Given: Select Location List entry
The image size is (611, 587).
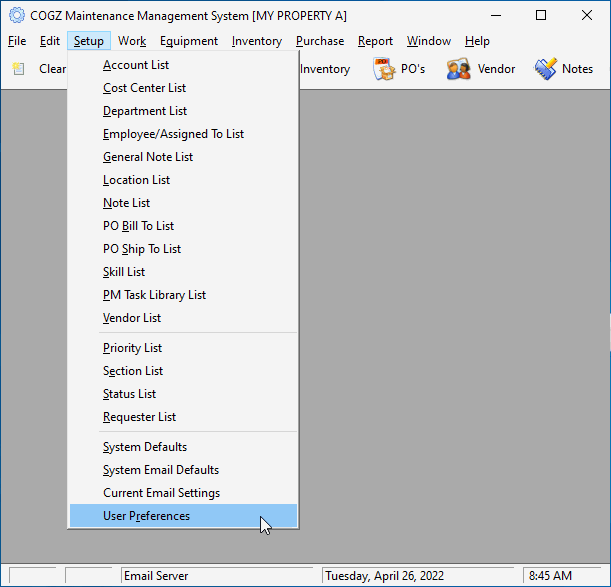Looking at the screenshot, I should coord(183,180).
